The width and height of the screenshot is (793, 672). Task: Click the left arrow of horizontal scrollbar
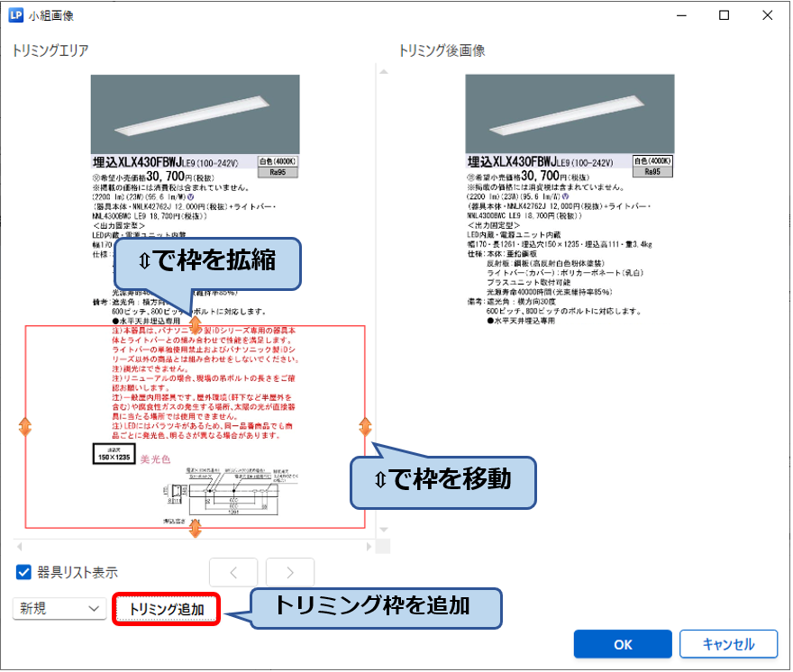tap(17, 546)
